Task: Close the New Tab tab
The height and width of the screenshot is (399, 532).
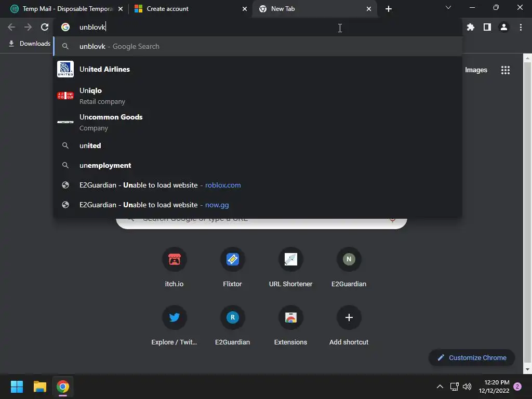Action: pos(369,9)
